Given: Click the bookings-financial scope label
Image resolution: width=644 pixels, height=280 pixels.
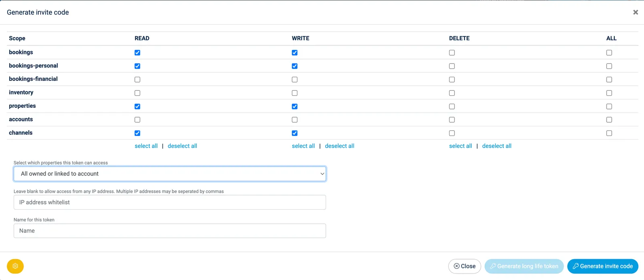Looking at the screenshot, I should (33, 79).
